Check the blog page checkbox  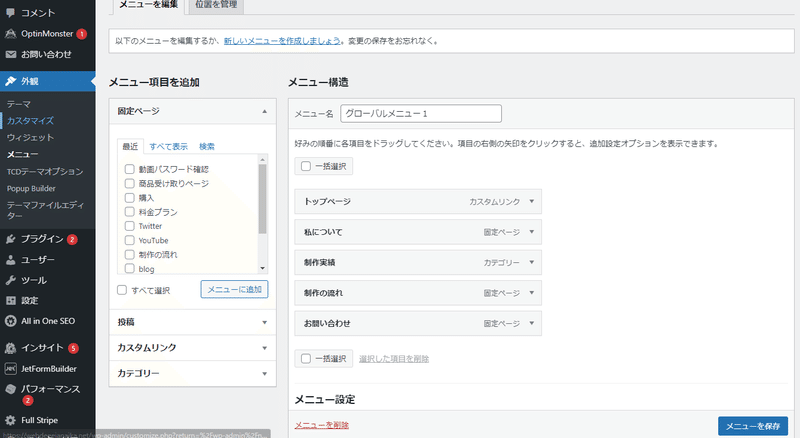(x=130, y=269)
